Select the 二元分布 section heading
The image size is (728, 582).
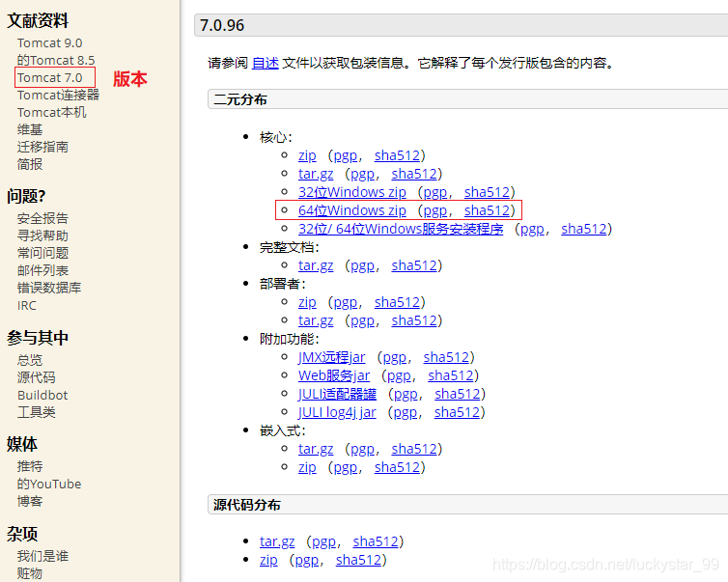240,99
